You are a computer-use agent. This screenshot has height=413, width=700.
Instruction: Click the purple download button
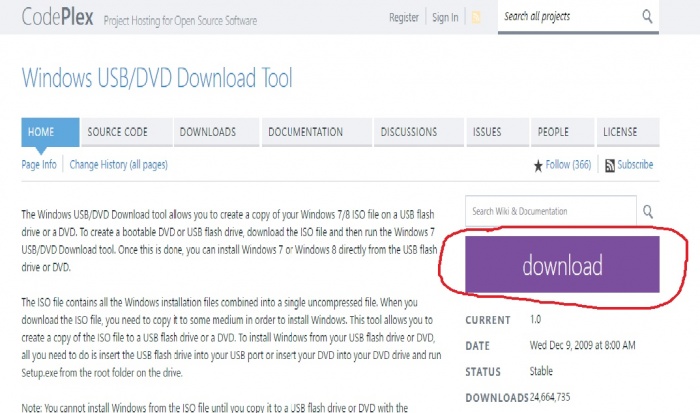click(562, 264)
